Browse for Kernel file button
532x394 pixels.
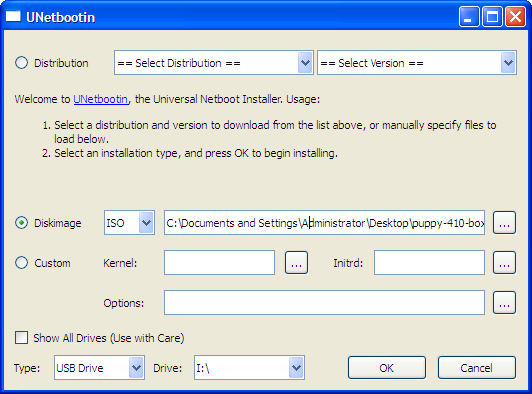point(296,263)
